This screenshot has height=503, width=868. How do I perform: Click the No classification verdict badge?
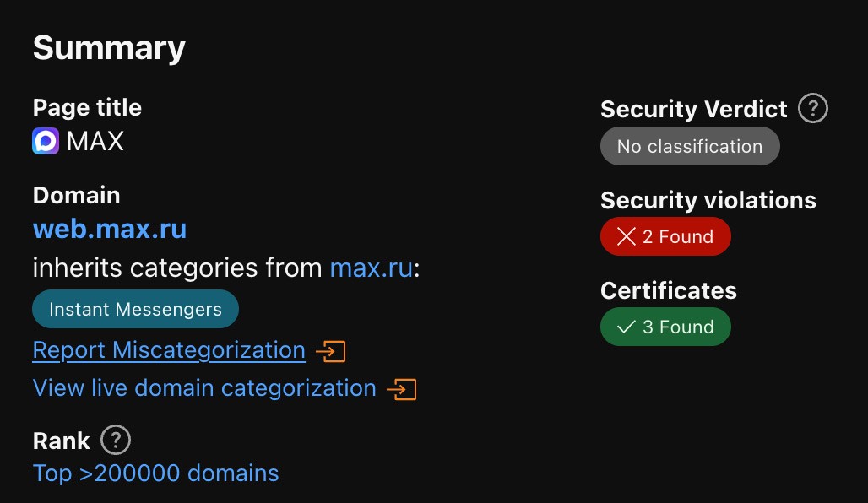coord(690,146)
